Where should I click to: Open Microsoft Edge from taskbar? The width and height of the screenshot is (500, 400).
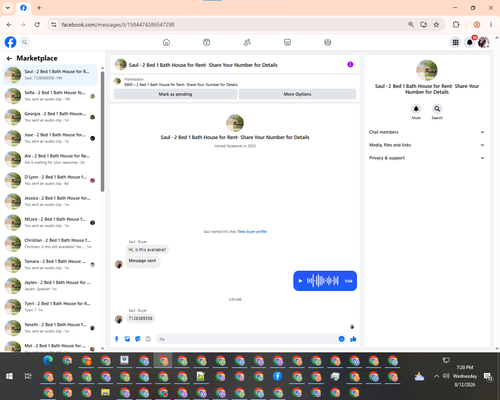click(48, 361)
